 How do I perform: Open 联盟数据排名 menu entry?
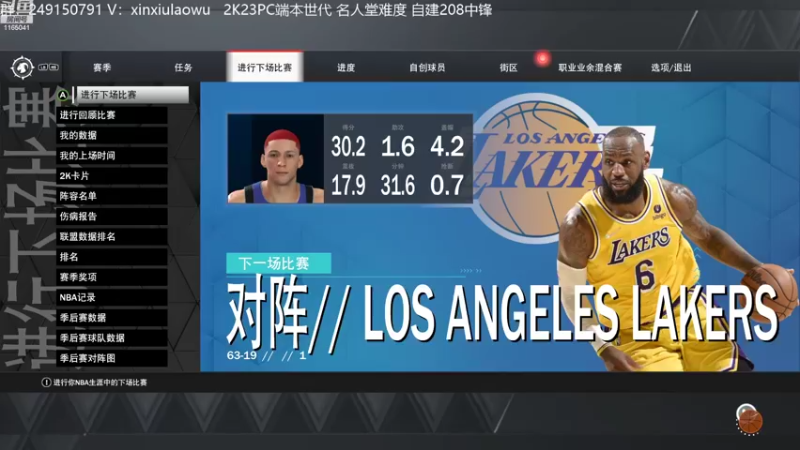tap(112, 237)
